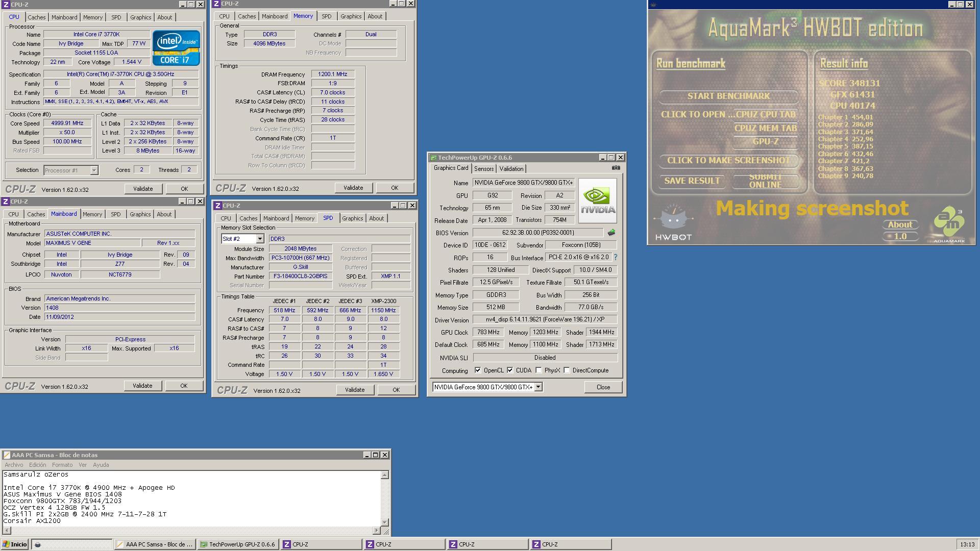Click the Notepad horizontal scrollbar right arrow
This screenshot has height=551, width=980.
click(377, 531)
